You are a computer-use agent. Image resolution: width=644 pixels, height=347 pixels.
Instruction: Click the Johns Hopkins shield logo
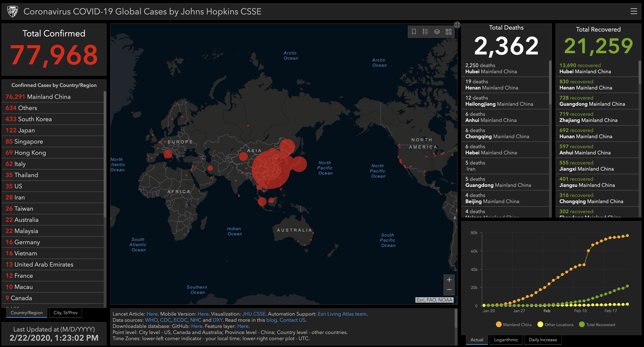(x=12, y=12)
